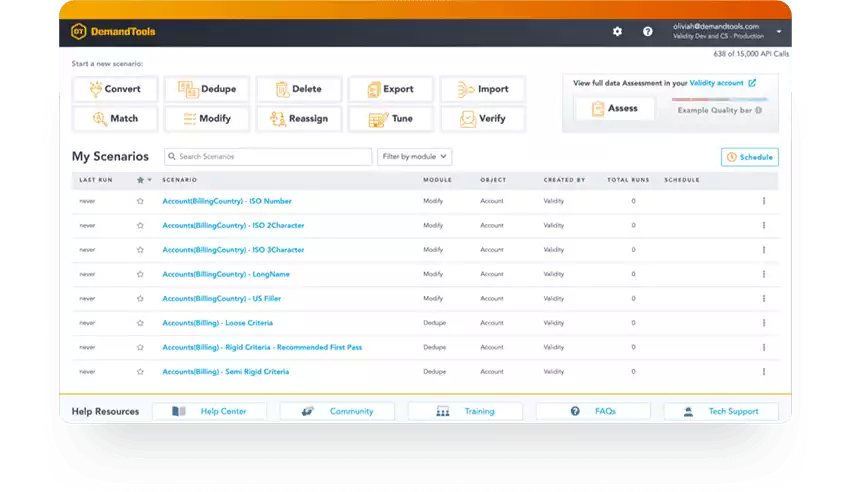
Task: Start a new Reassign scenario
Action: coord(299,119)
